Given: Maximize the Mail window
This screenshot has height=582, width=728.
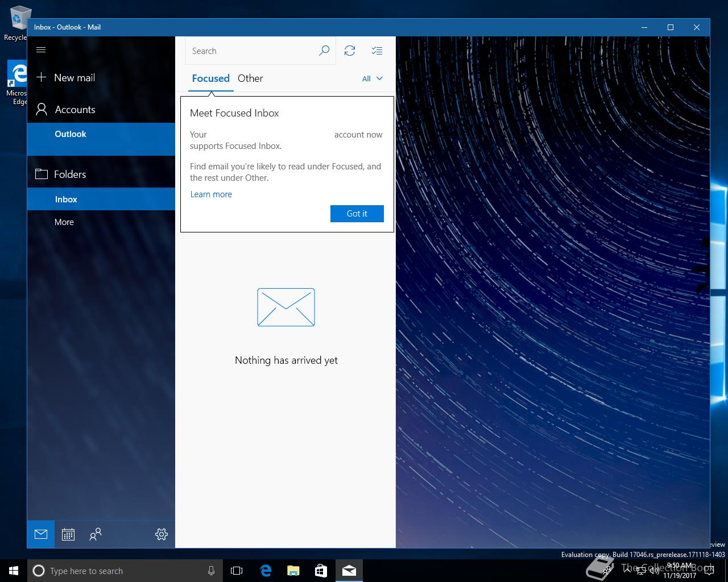Looking at the screenshot, I should pyautogui.click(x=671, y=27).
